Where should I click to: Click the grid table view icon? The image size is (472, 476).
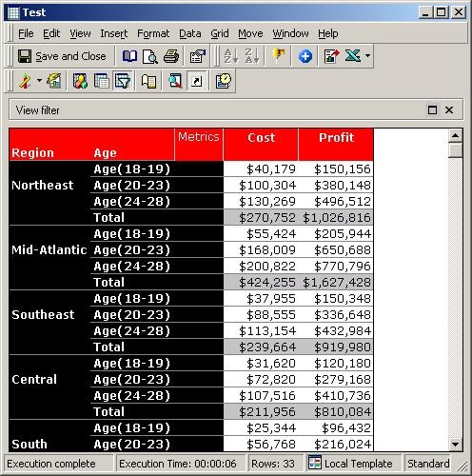102,81
